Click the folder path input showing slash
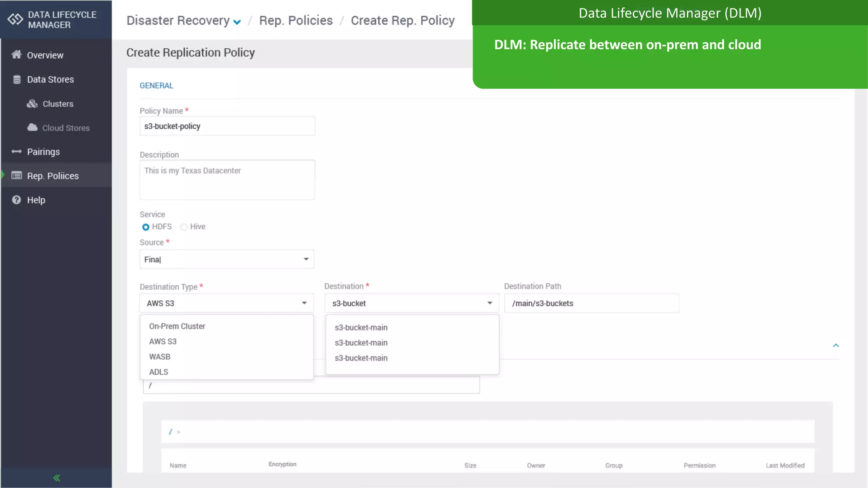 pos(312,385)
